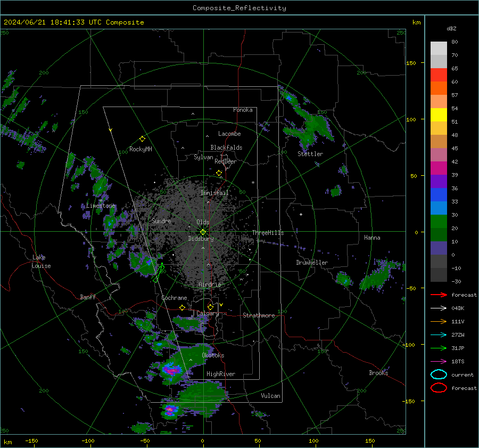The width and height of the screenshot is (479, 448).
Task: Select the orange 111V arrow icon
Action: 439,321
